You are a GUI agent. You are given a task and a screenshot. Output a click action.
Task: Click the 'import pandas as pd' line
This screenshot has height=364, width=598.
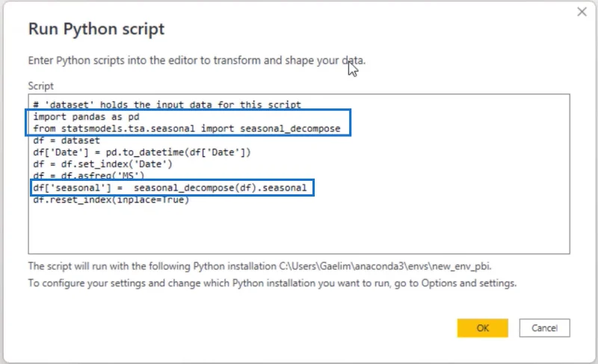[x=86, y=117]
